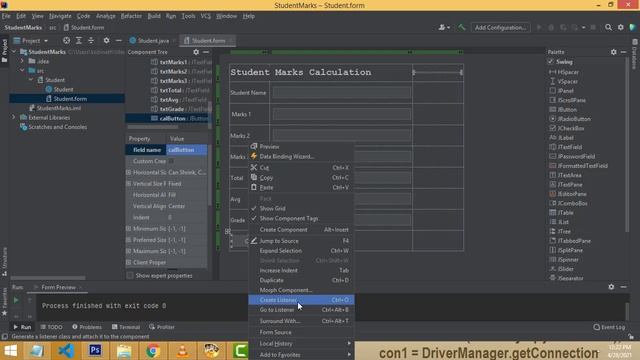
Task: Click the Student Name text field in form
Action: click(x=342, y=93)
